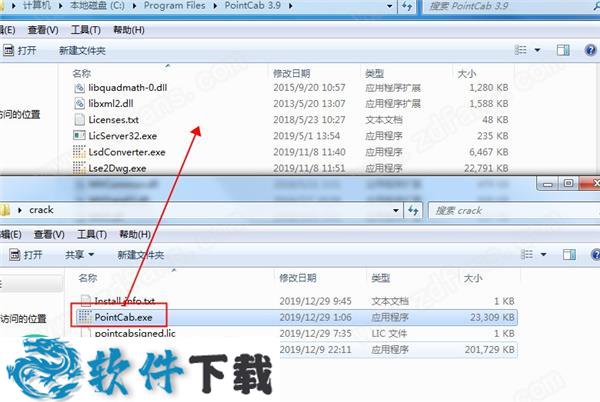Viewport: 600px width, 402px height.
Task: Click 本地磁盘 (C:) breadcrumb segment
Action: click(x=98, y=6)
